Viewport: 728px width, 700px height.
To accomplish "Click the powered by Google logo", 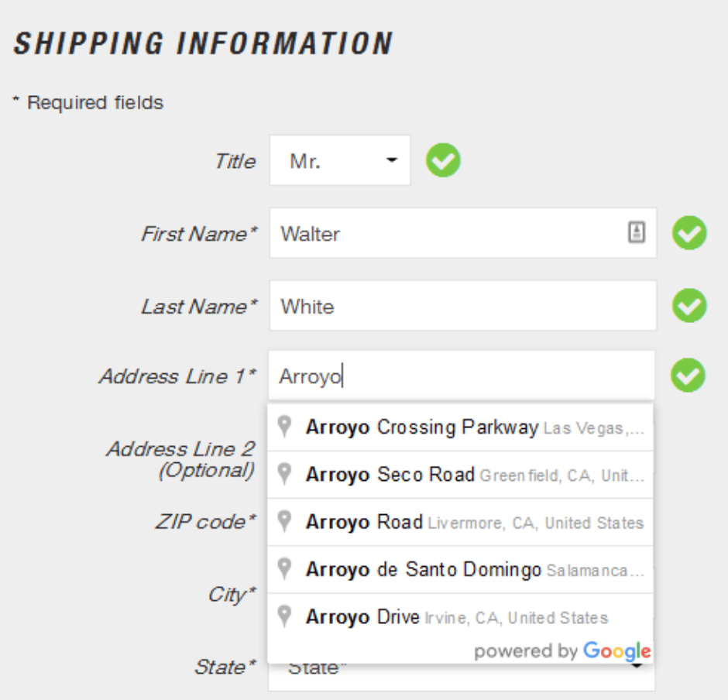I will [x=563, y=651].
